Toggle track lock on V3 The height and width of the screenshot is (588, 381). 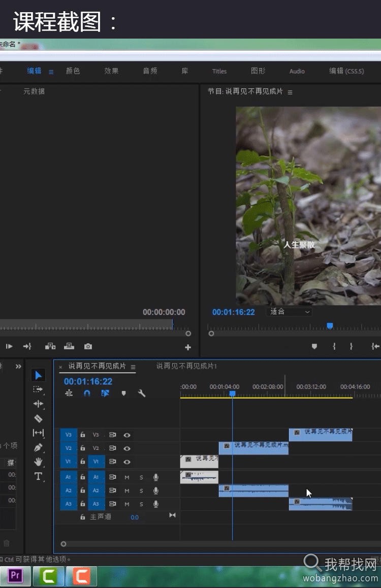tap(82, 435)
